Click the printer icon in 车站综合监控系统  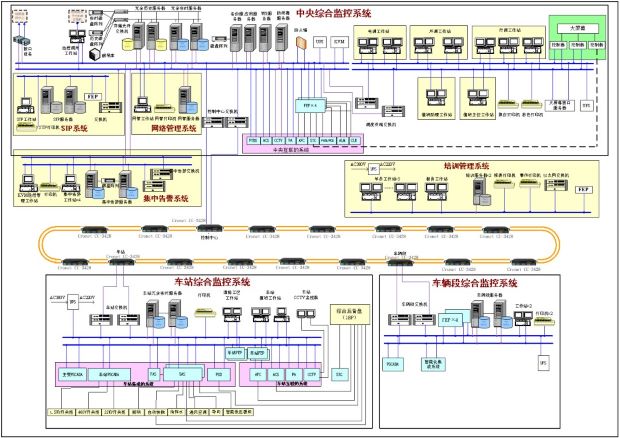(205, 313)
